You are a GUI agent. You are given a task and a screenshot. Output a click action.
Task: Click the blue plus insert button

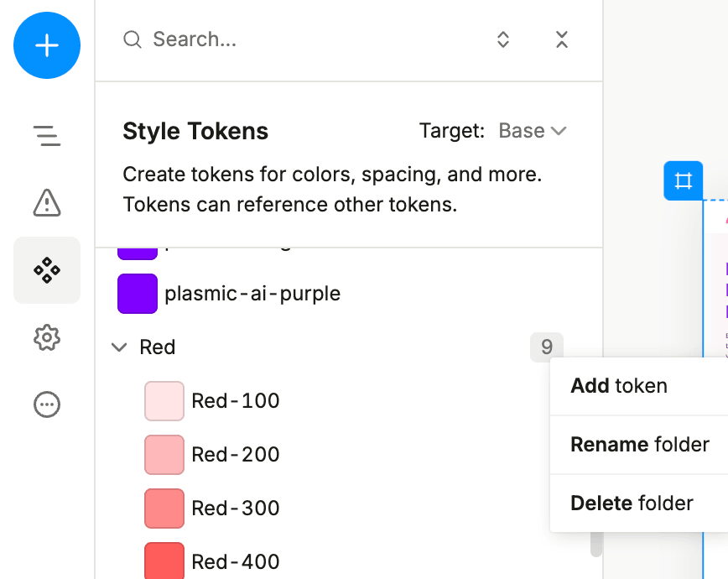click(47, 45)
